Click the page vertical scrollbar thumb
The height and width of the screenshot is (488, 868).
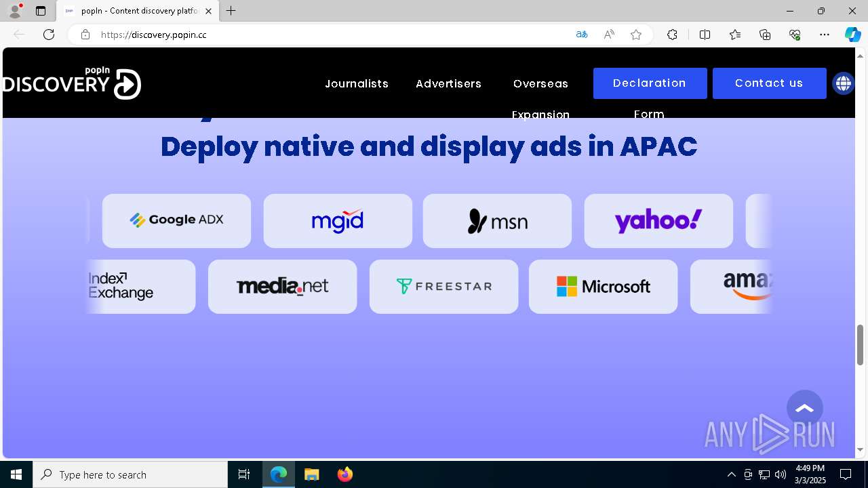click(861, 344)
